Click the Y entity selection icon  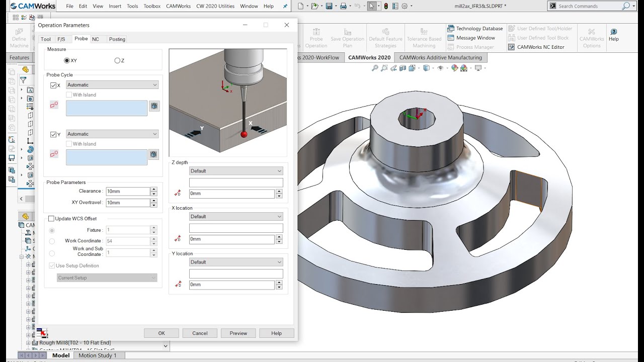54,154
